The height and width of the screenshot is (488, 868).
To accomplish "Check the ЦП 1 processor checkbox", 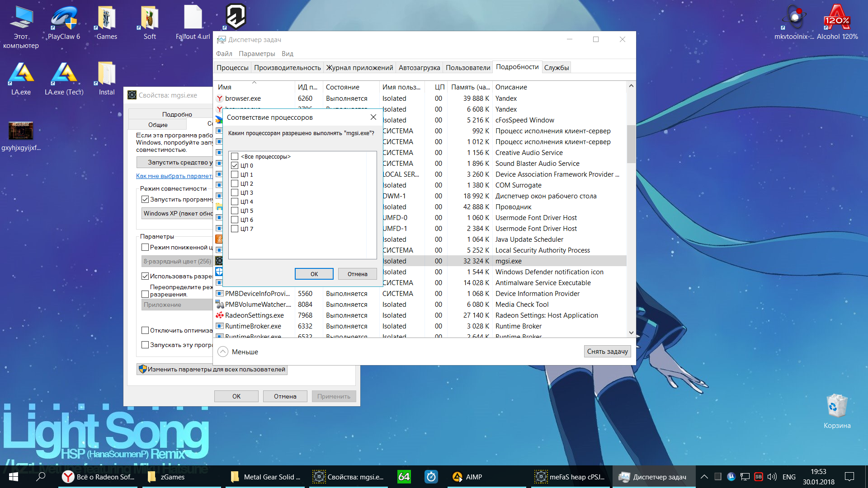I will [235, 175].
